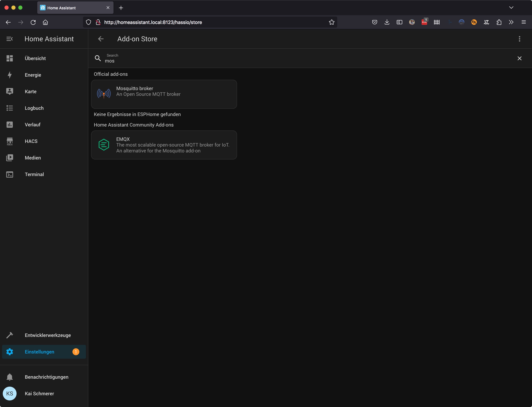Screen dimensions: 532x407
Task: Go back from Add-on Store
Action: click(101, 39)
